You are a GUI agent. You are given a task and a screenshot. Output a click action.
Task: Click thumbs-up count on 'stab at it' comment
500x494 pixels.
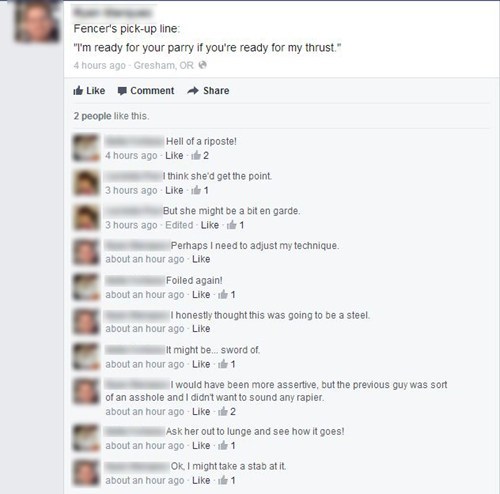click(227, 480)
